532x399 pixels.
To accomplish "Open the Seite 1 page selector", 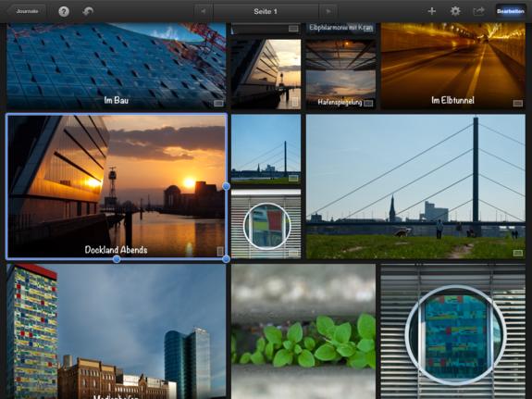I will [266, 11].
